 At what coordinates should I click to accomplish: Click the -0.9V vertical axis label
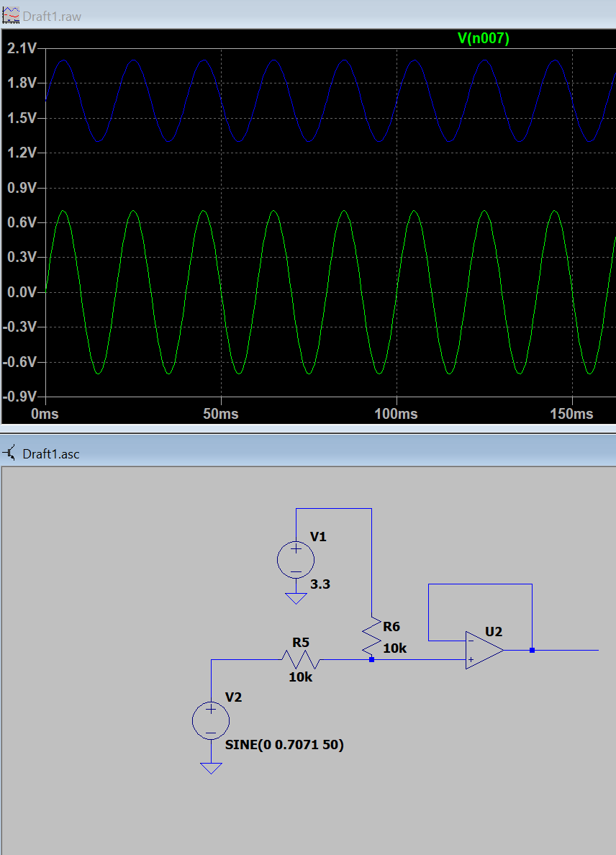[19, 397]
